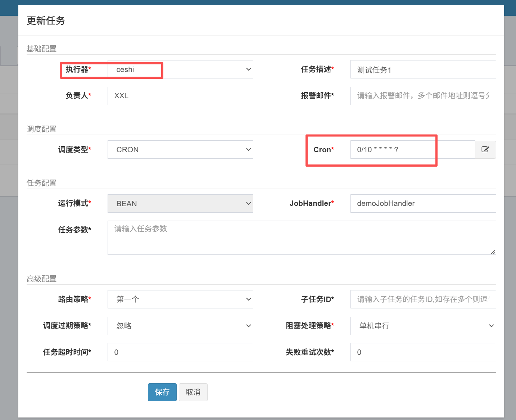The width and height of the screenshot is (516, 420).
Task: Open the 调度过期策略 dropdown showing 忽略
Action: click(x=180, y=326)
